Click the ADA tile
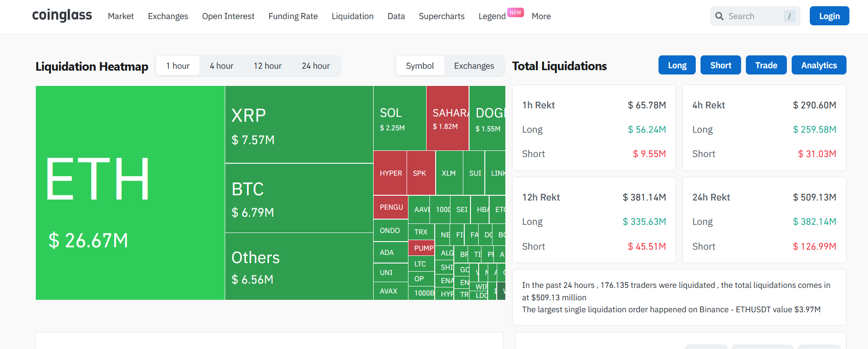The height and width of the screenshot is (349, 868). (391, 252)
